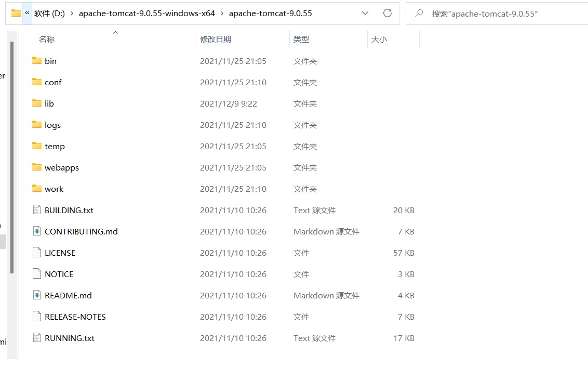Click the address bar folder icon
This screenshot has height=367, width=588.
[x=16, y=13]
